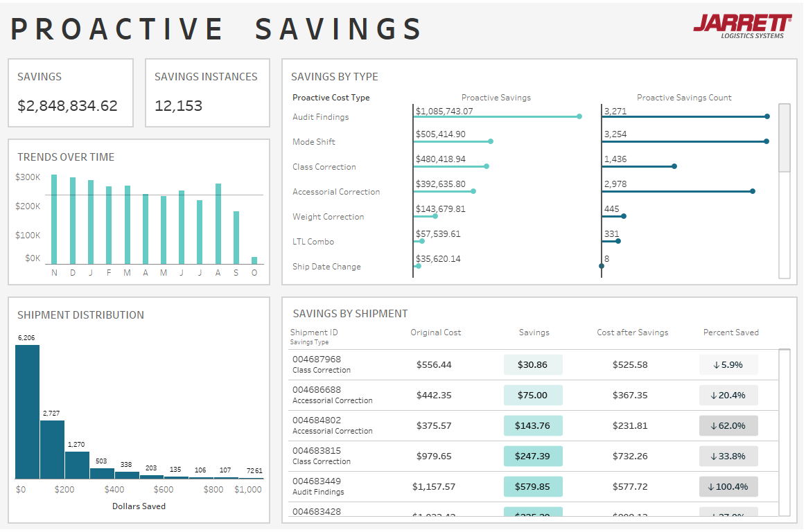
Task: Select the Weight Correction cost type label
Action: (328, 217)
